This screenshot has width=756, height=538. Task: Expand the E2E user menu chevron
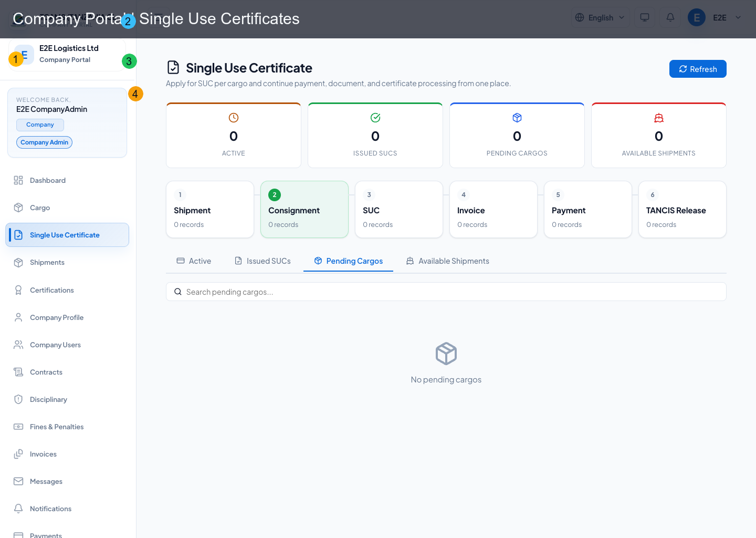(x=738, y=17)
